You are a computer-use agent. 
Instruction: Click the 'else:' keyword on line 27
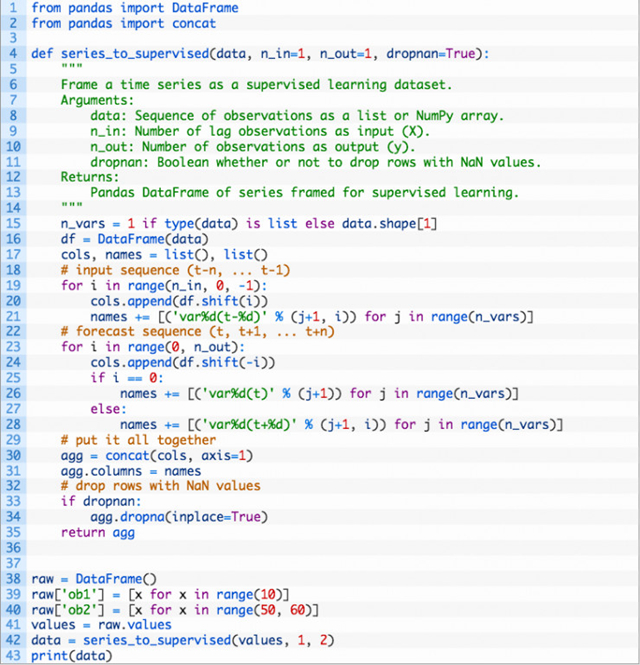(x=108, y=409)
